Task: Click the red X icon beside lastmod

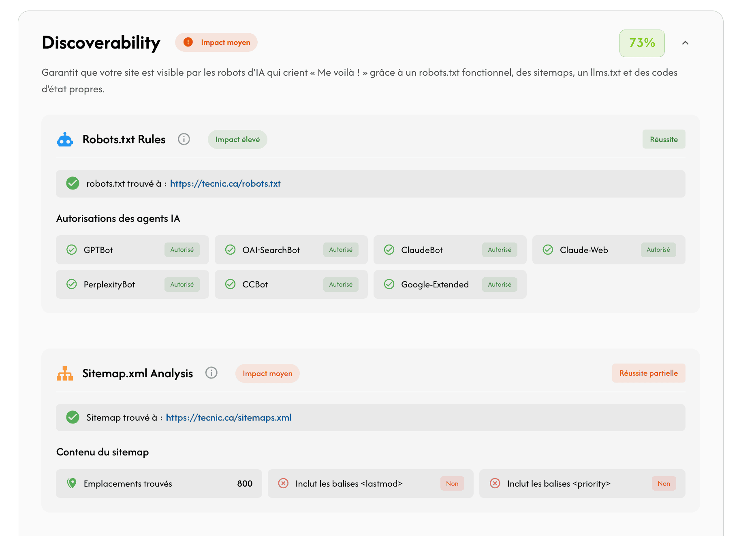Action: [283, 483]
